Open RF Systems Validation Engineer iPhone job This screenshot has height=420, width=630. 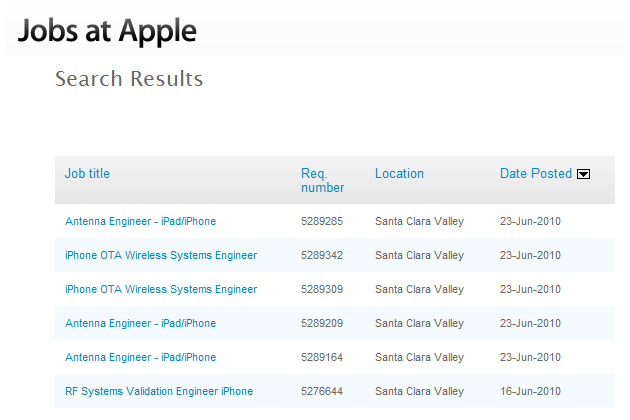(159, 391)
